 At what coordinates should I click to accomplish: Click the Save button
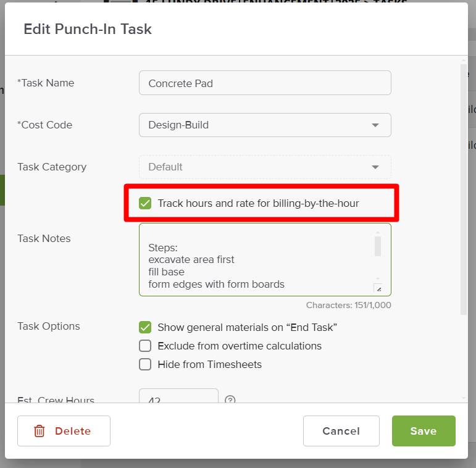(424, 431)
